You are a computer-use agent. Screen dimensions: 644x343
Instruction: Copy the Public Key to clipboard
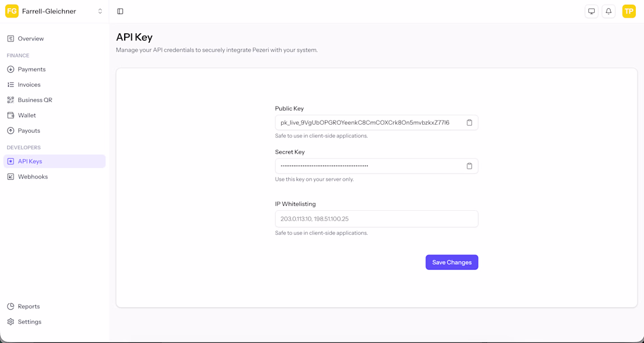(x=470, y=123)
